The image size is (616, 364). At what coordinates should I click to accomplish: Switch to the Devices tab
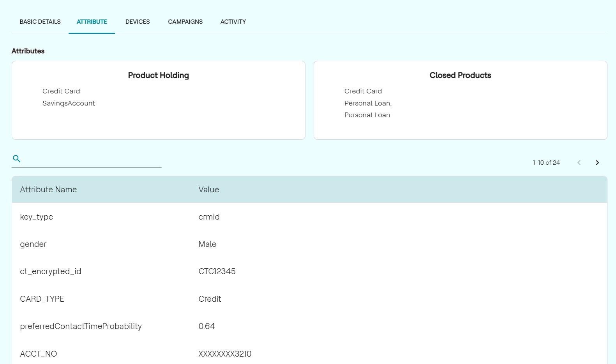click(x=138, y=22)
